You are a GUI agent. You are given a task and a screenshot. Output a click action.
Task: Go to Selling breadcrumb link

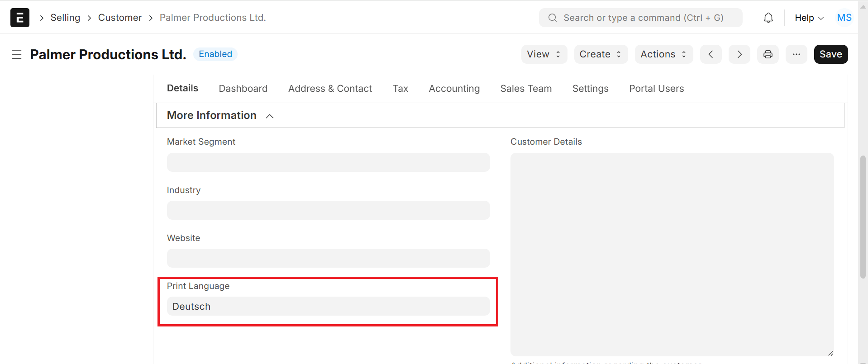click(x=65, y=18)
